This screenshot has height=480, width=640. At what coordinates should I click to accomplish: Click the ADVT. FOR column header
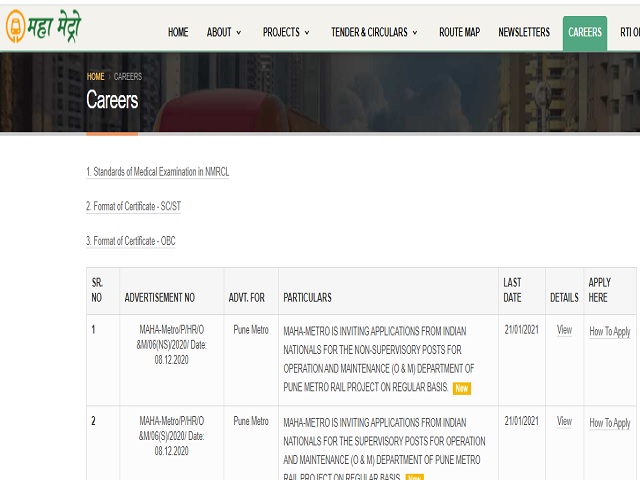(247, 298)
